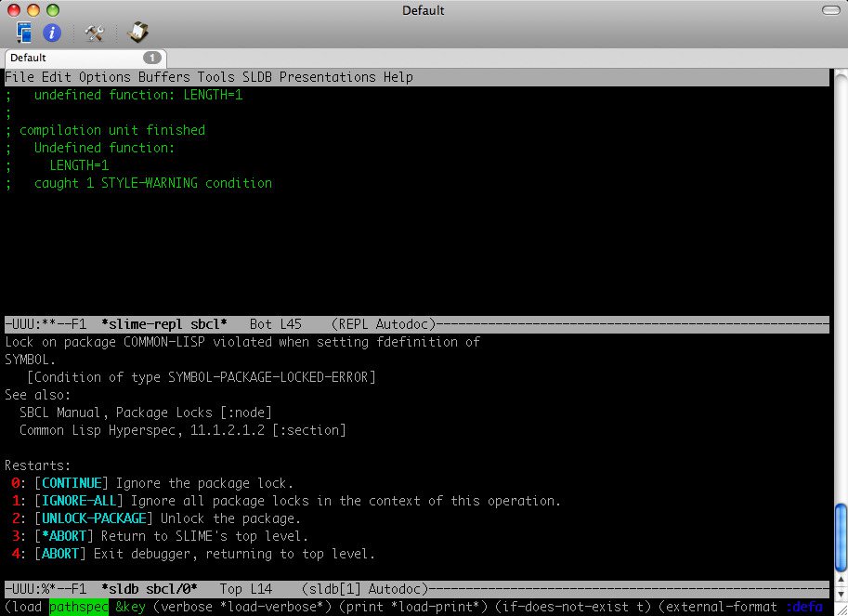
Task: Follow the SBCL Manual Package Locks reference
Action: tap(146, 413)
